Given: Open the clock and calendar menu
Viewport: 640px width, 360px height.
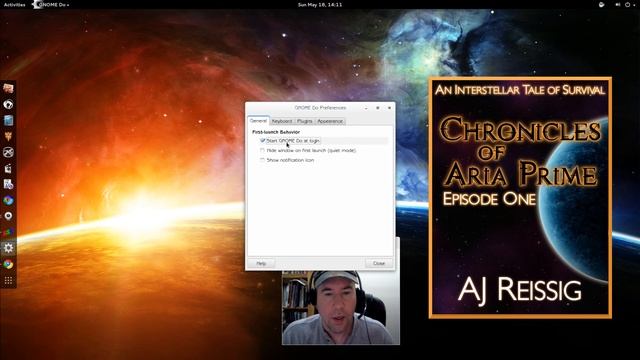Looking at the screenshot, I should pyautogui.click(x=320, y=4).
